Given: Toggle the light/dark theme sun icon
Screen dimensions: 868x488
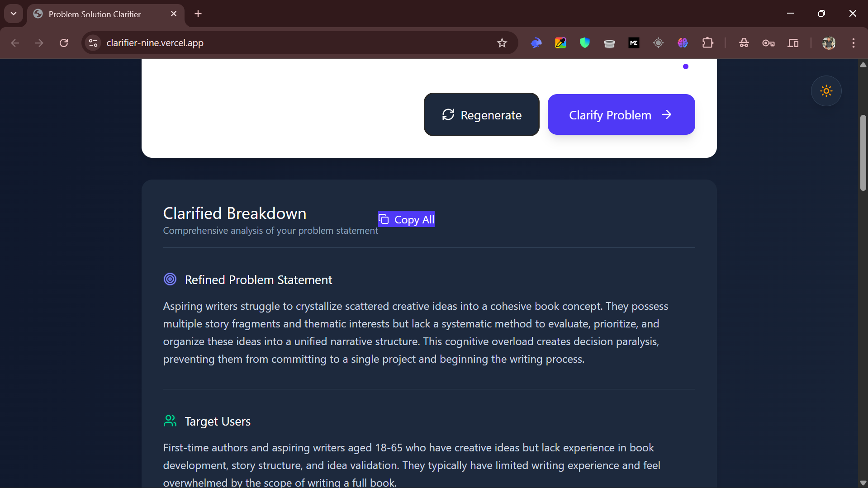Looking at the screenshot, I should pyautogui.click(x=826, y=91).
